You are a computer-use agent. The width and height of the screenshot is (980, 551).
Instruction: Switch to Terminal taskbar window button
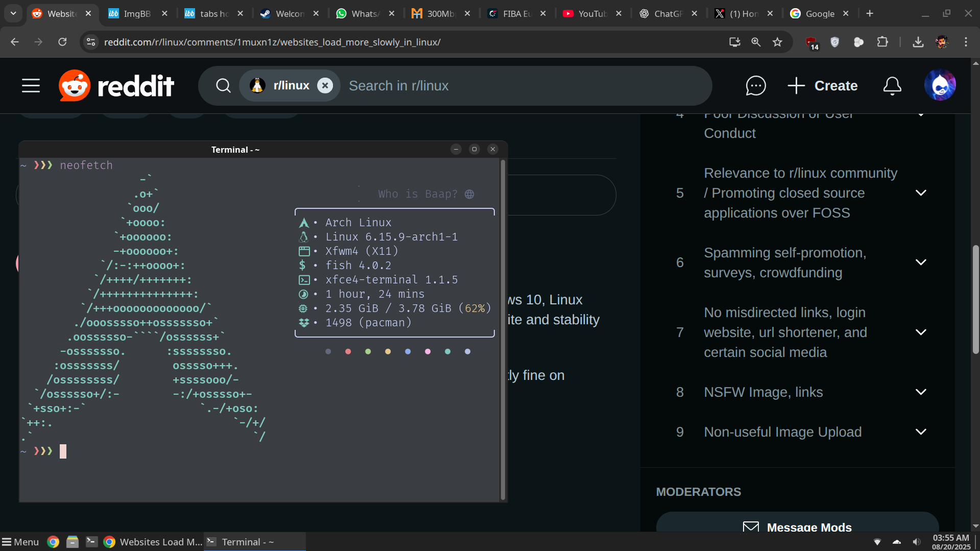[255, 542]
